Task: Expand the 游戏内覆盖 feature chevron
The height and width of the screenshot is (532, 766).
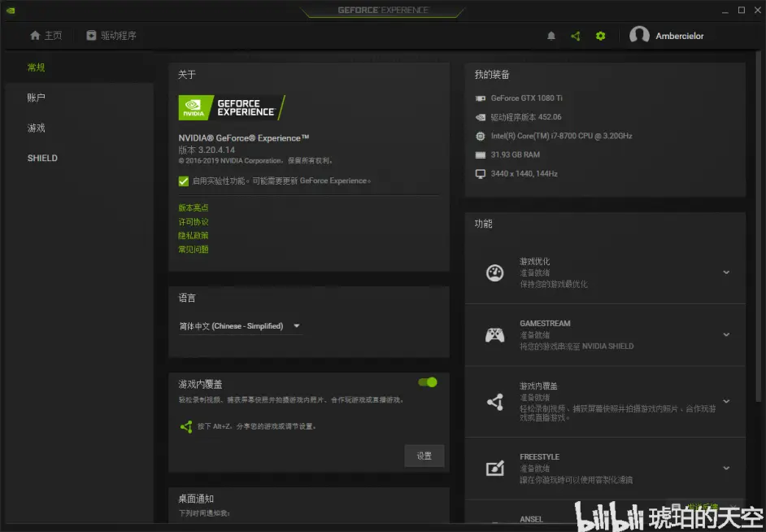Action: (726, 401)
